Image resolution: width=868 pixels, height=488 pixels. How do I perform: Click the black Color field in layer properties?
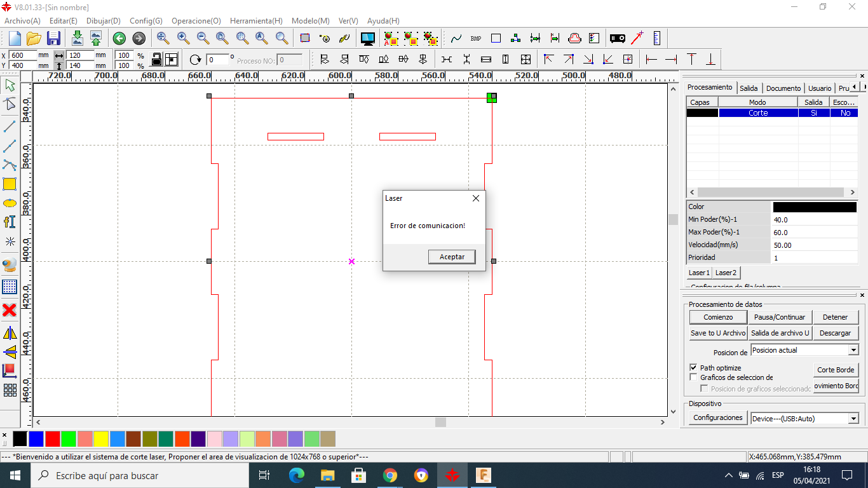[815, 207]
